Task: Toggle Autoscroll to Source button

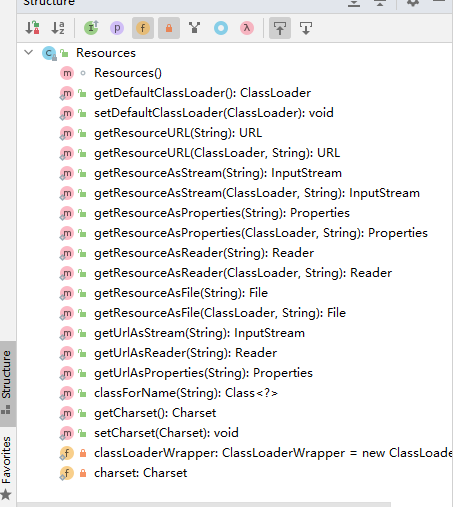Action: 280,28
